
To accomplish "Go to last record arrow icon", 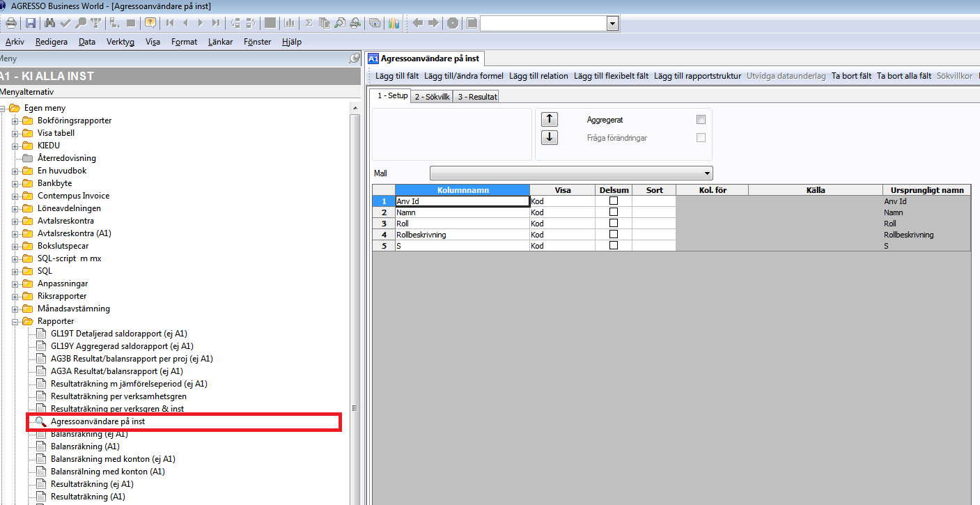I will (x=216, y=23).
